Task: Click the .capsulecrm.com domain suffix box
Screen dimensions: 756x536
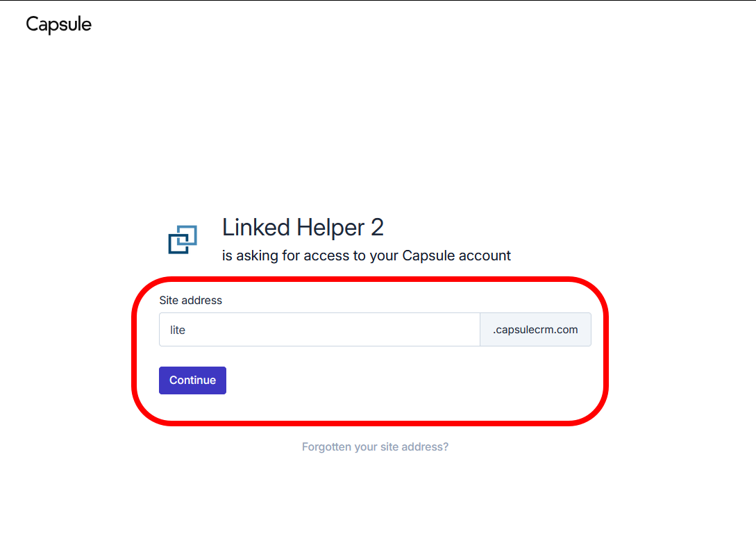Action: [x=535, y=330]
